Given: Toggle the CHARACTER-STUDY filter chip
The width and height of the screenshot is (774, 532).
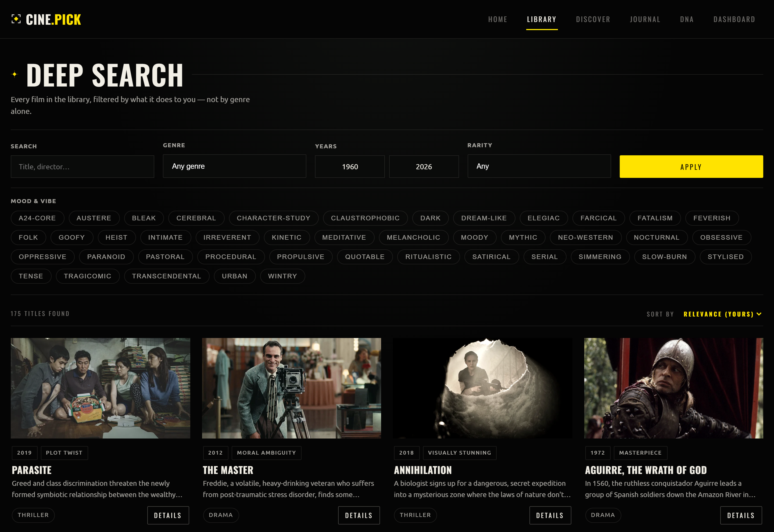Looking at the screenshot, I should 273,218.
